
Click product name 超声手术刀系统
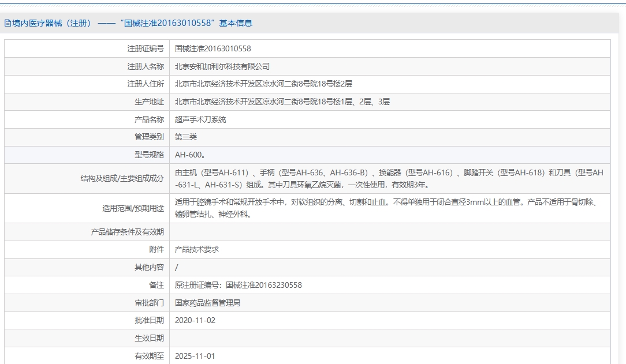point(200,119)
